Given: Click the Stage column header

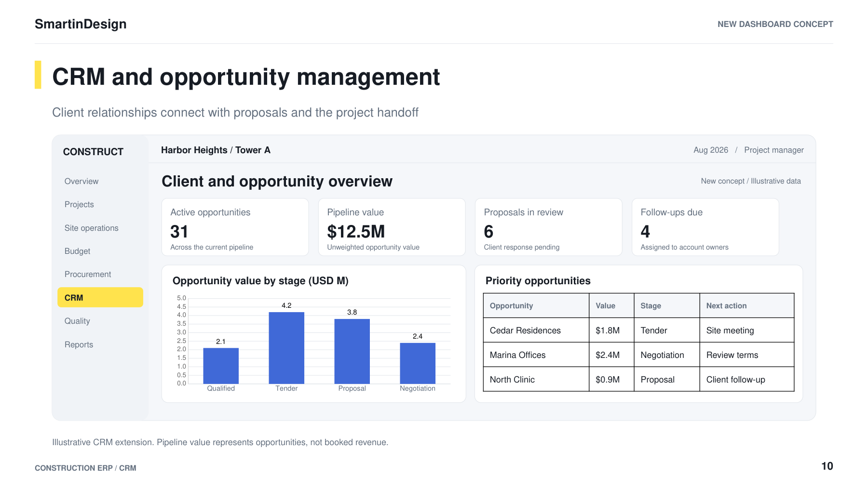Looking at the screenshot, I should (667, 305).
